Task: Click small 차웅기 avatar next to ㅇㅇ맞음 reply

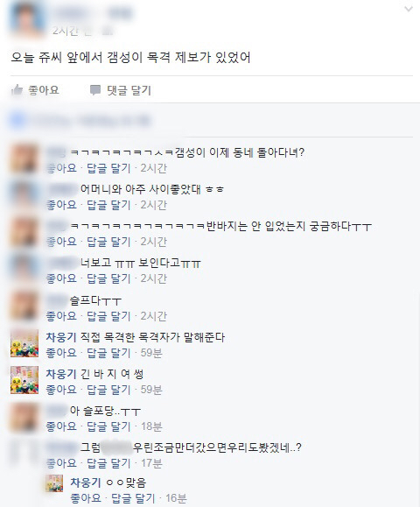Action: (54, 483)
